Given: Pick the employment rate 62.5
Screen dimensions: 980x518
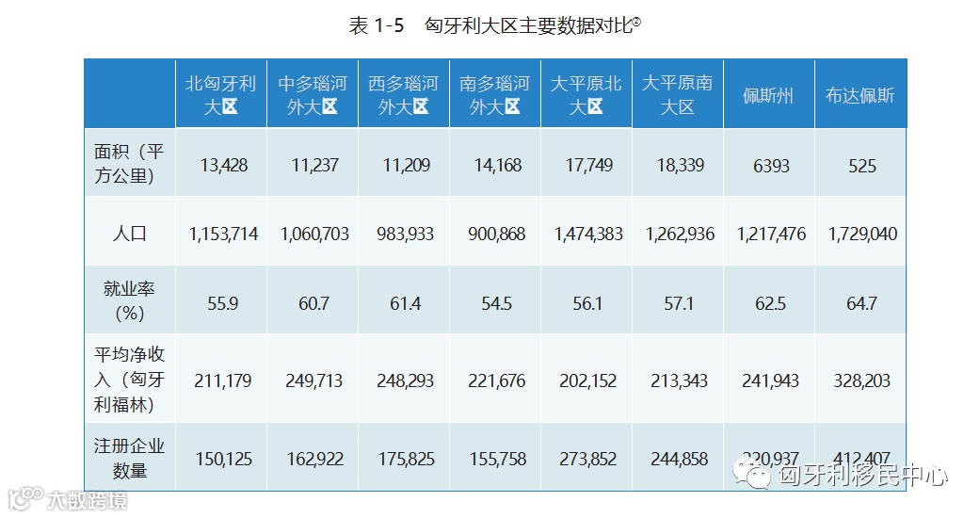Looking at the screenshot, I should click(771, 303).
